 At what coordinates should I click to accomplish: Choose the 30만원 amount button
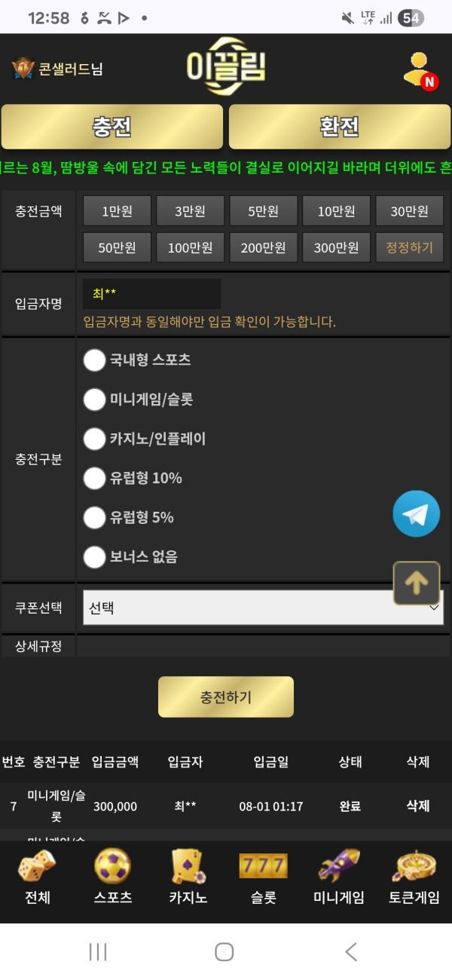[x=409, y=210]
